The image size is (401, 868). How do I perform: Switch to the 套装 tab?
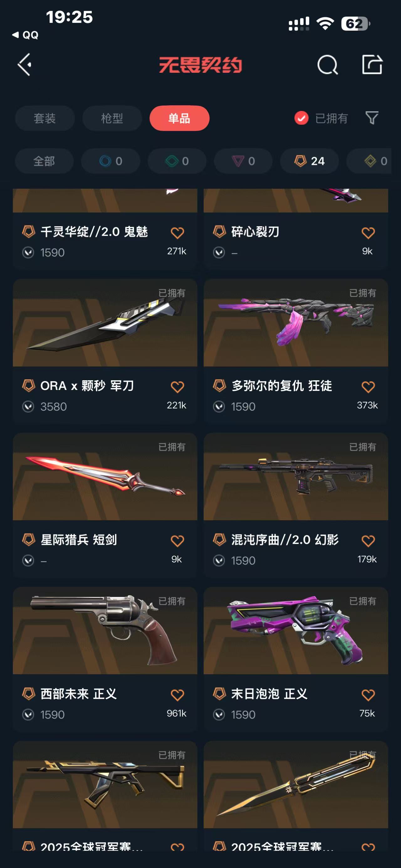(45, 118)
